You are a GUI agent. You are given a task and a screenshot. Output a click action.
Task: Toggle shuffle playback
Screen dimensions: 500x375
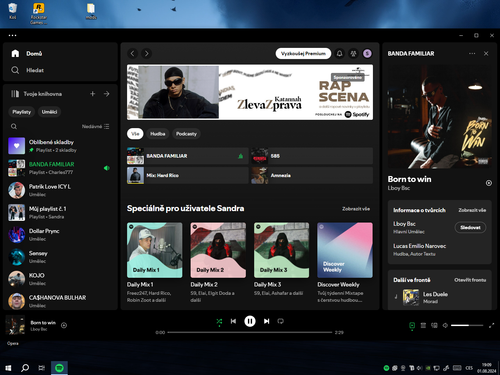(x=219, y=321)
